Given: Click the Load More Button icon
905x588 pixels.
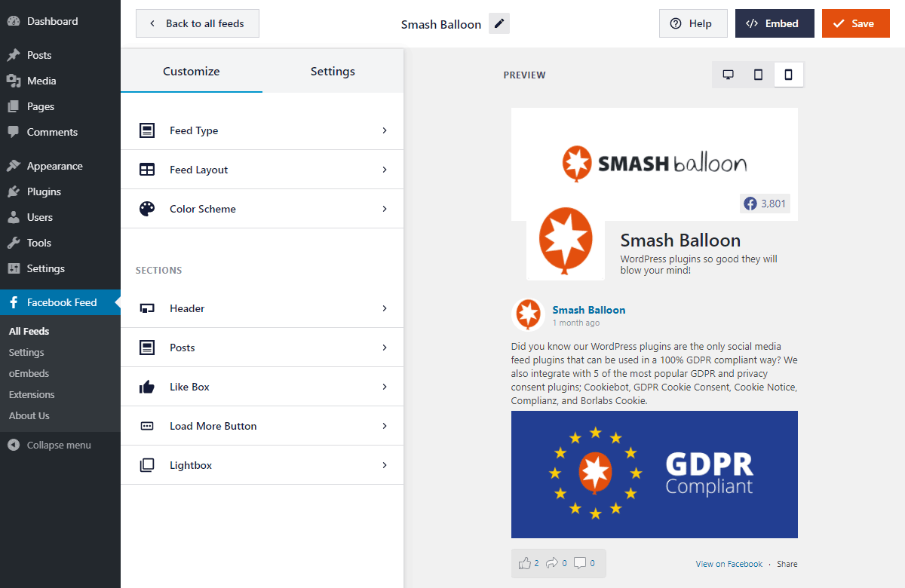Looking at the screenshot, I should tap(147, 426).
